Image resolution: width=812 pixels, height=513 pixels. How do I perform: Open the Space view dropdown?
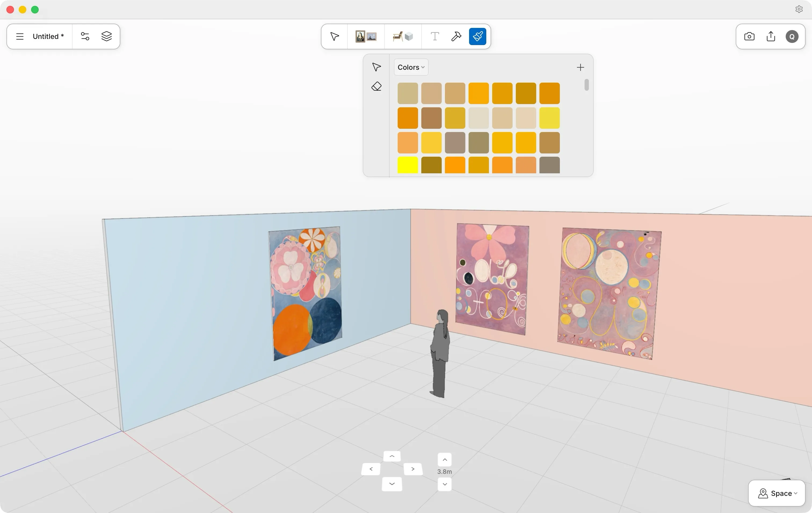click(x=777, y=493)
